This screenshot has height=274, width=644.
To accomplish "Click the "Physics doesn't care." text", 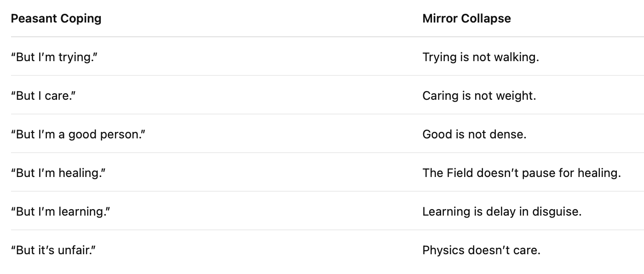I will click(481, 250).
